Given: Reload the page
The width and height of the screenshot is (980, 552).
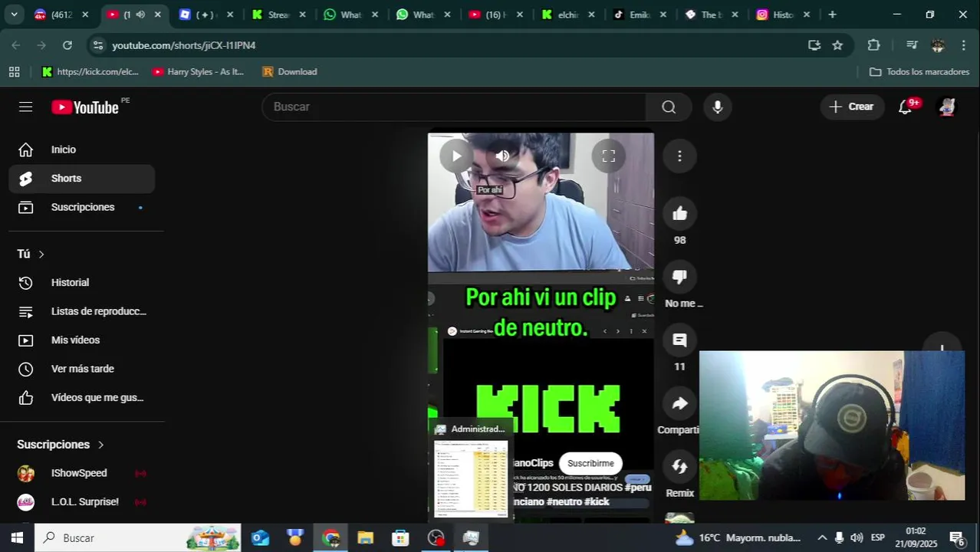Looking at the screenshot, I should [67, 45].
